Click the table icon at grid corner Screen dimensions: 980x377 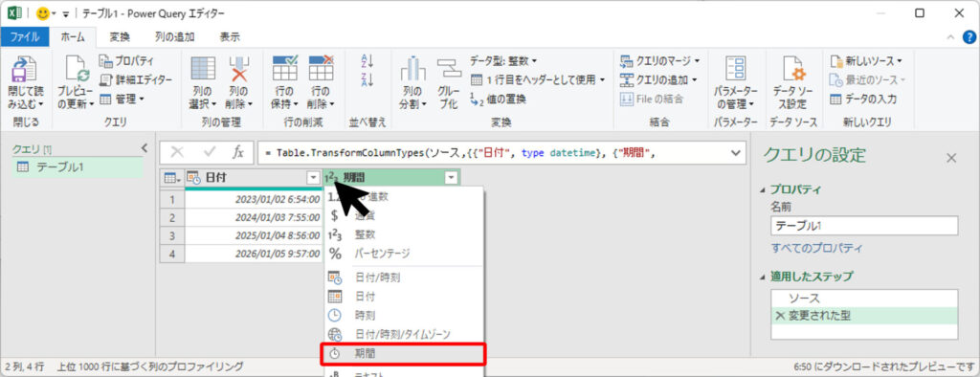pos(172,178)
